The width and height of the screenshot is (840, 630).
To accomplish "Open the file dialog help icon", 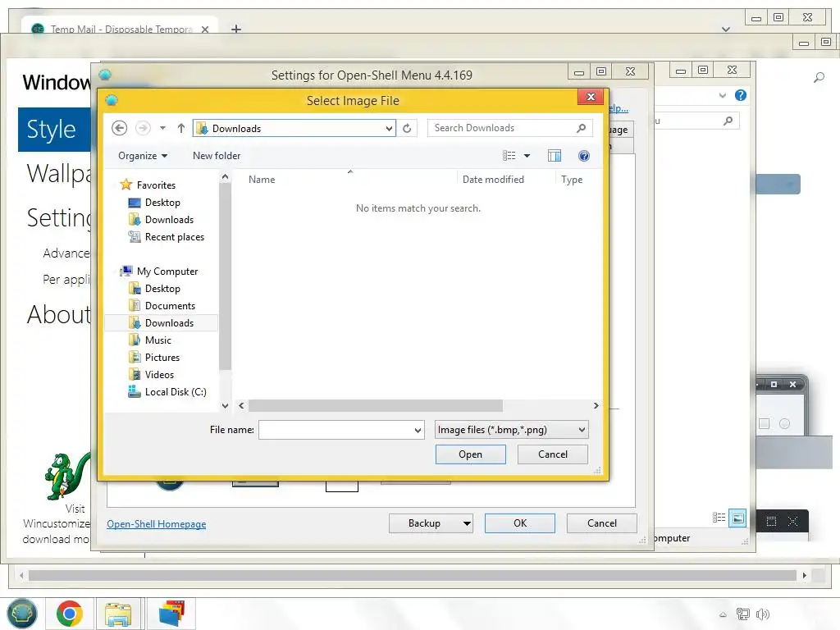I will (584, 156).
